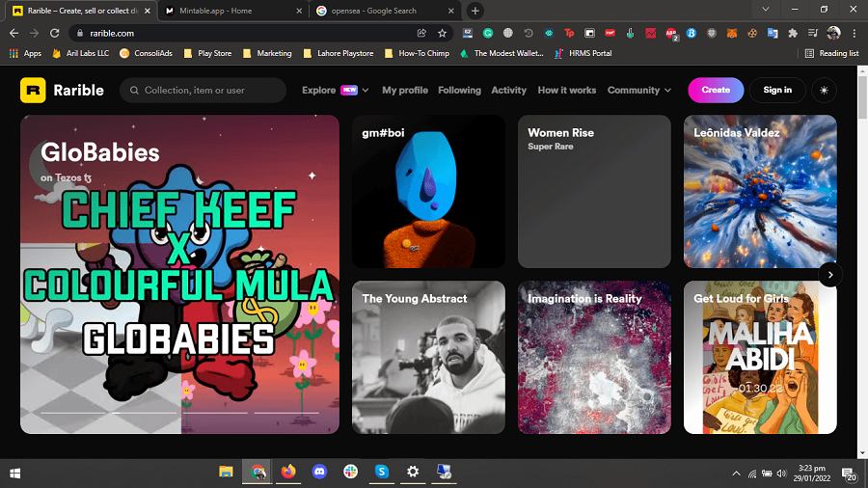This screenshot has width=868, height=488.
Task: Click the search magnifier icon in Rarible search
Action: (x=134, y=91)
